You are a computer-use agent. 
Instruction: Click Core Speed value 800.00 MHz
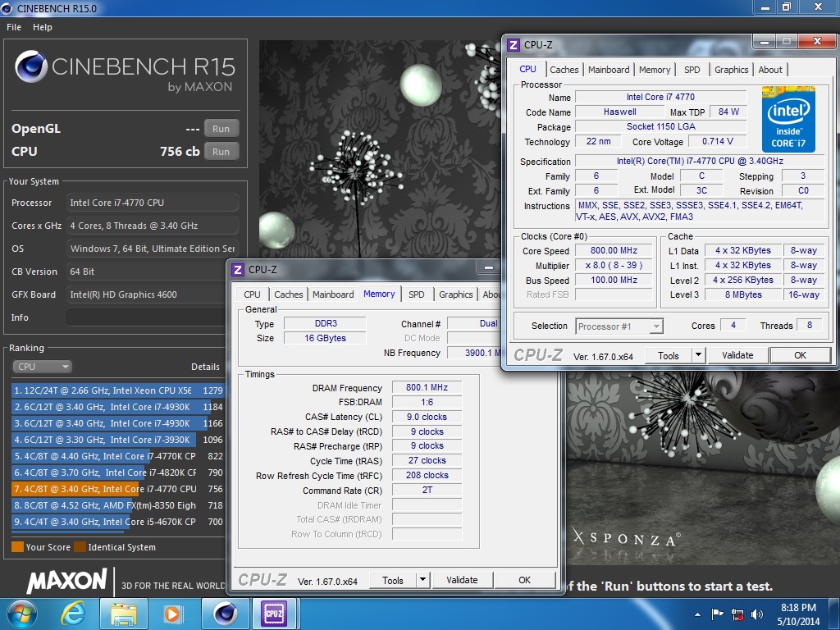pos(614,250)
